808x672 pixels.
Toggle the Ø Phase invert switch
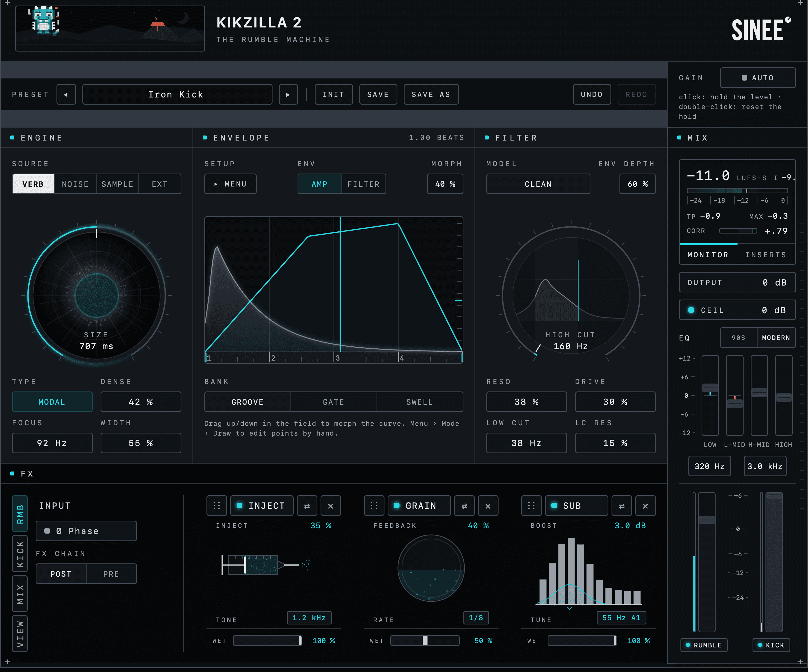(x=86, y=531)
